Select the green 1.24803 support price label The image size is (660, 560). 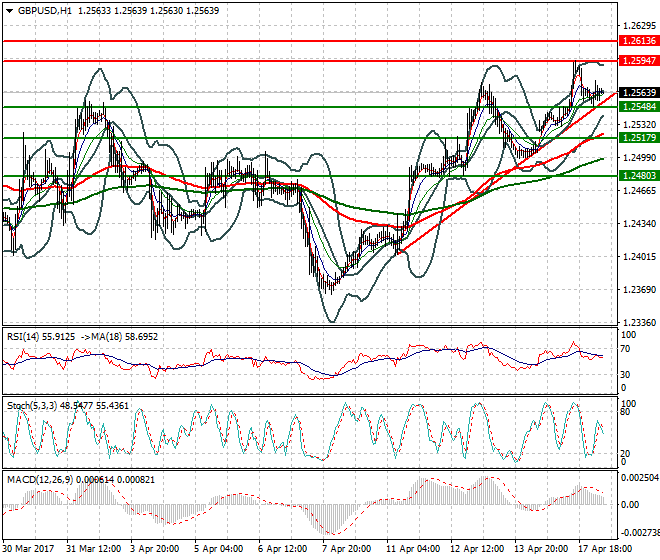[x=639, y=176]
